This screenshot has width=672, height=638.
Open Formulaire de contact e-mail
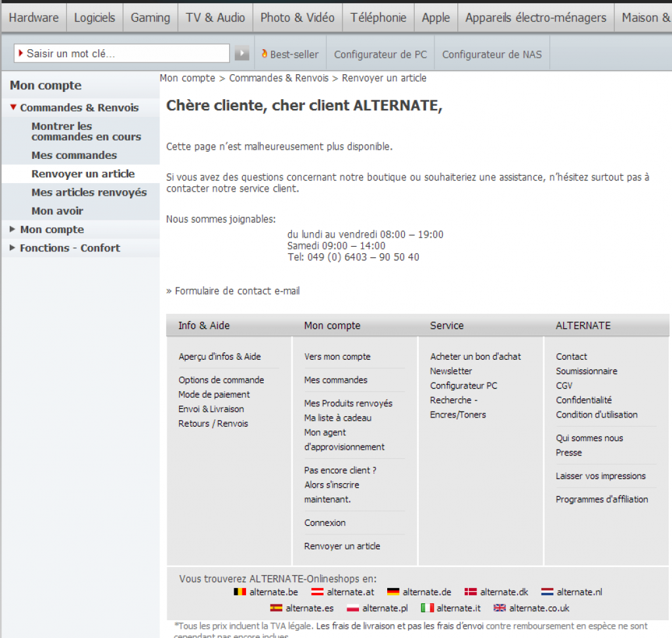pyautogui.click(x=238, y=291)
